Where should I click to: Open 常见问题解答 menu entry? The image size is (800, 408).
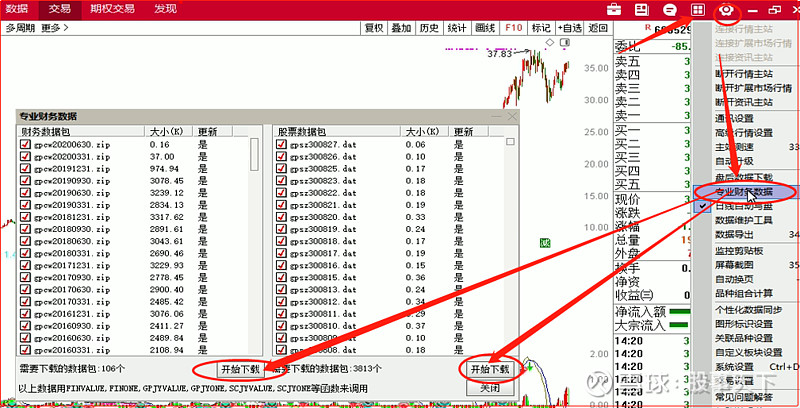click(744, 397)
